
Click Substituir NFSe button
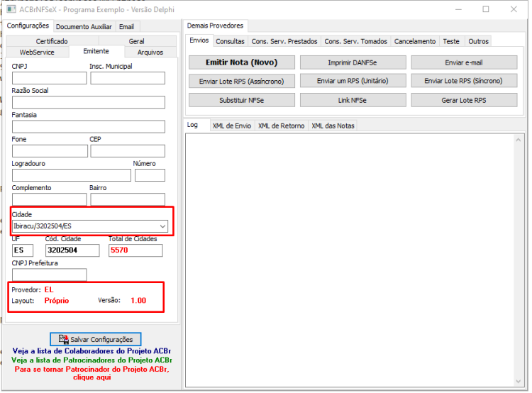click(x=242, y=100)
